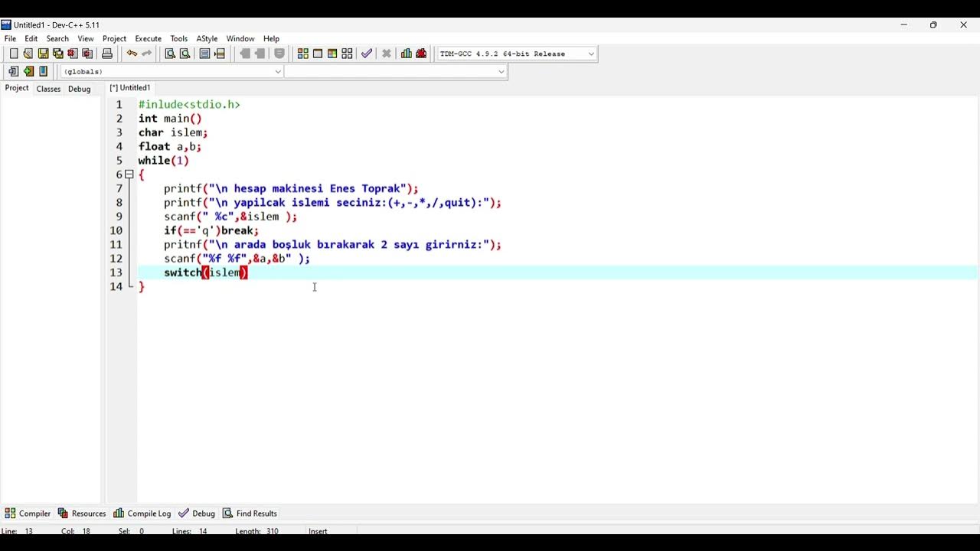980x551 pixels.
Task: Open the Execute menu
Action: tap(149, 38)
